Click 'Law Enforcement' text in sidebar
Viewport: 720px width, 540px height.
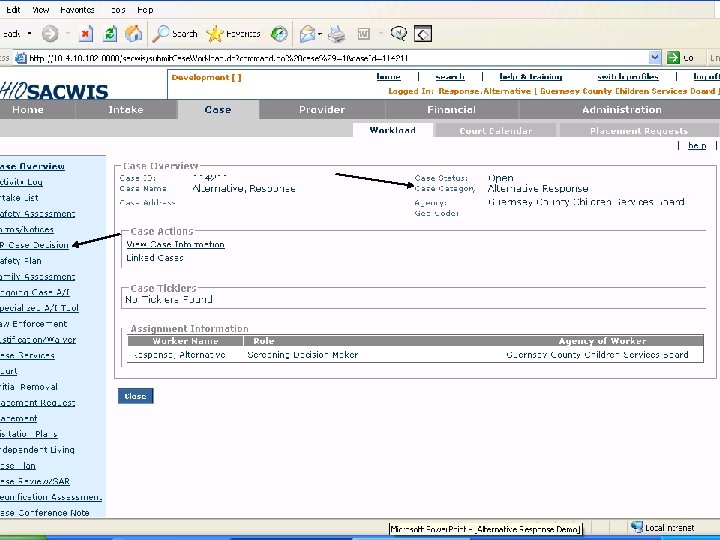(x=34, y=324)
